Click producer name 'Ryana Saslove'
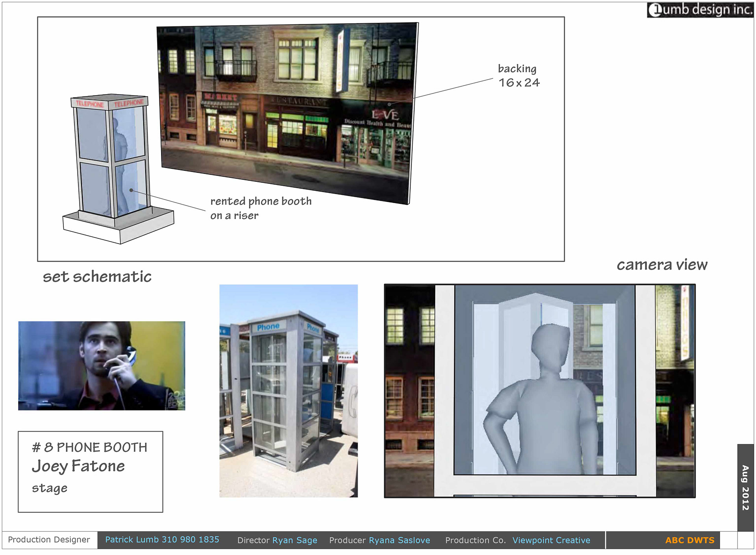Screen dimensions: 756x555 399,540
